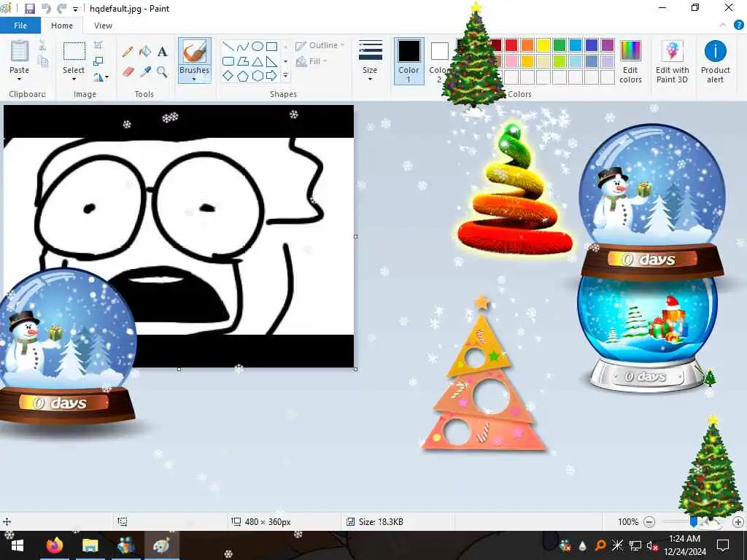
Task: Pick the red color swatch
Action: tap(511, 45)
